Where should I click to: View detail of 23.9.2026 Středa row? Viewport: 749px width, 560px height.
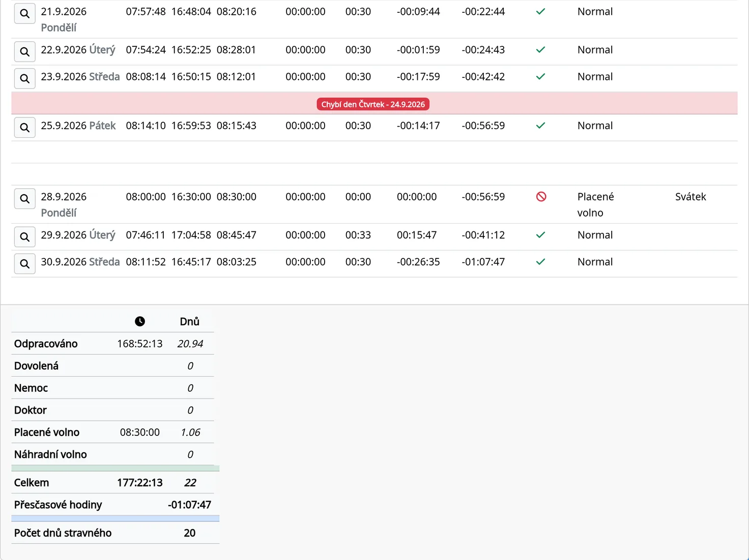click(24, 79)
